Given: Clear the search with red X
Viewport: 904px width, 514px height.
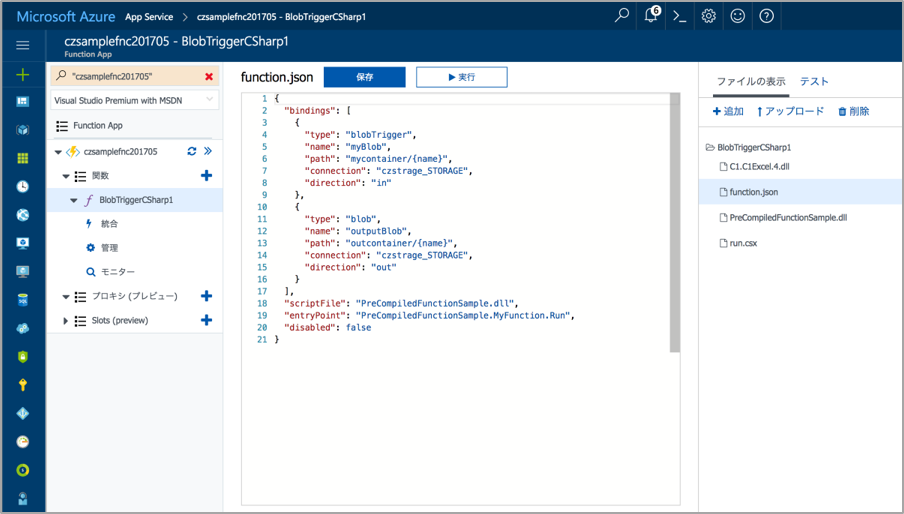Looking at the screenshot, I should 209,77.
